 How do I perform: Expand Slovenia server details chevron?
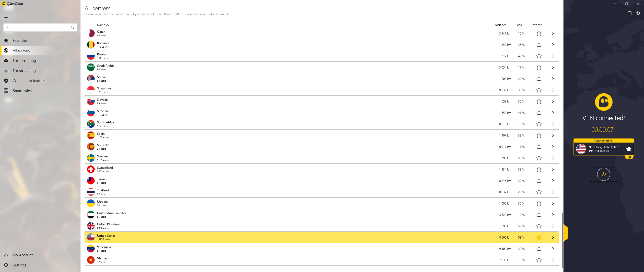coord(553,113)
